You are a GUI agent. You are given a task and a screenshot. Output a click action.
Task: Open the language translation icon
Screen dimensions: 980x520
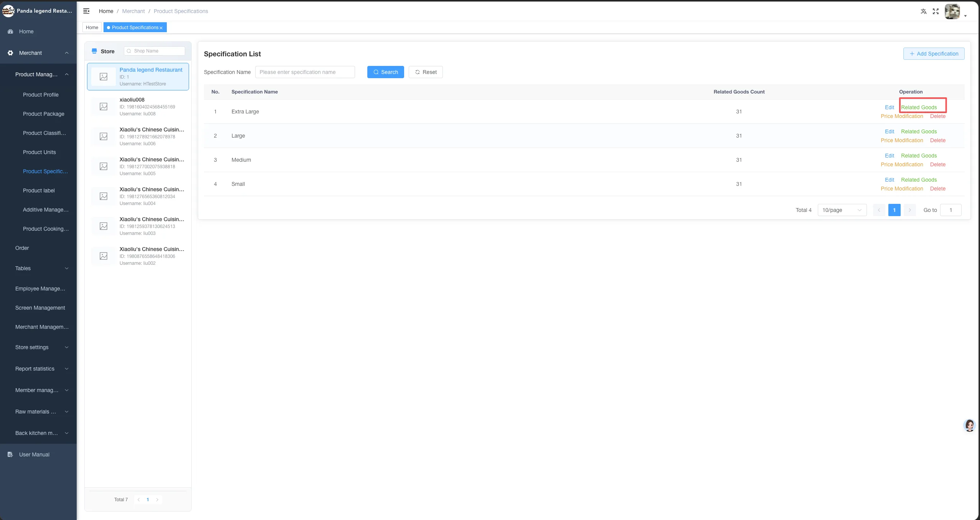tap(924, 11)
